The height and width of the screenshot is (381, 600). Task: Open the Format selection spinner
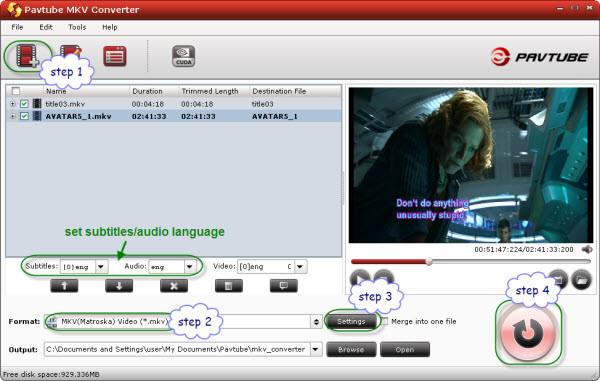(x=316, y=322)
